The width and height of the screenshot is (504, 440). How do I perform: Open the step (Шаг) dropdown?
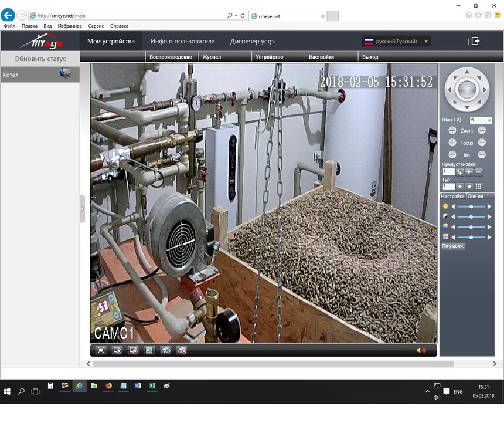[481, 120]
